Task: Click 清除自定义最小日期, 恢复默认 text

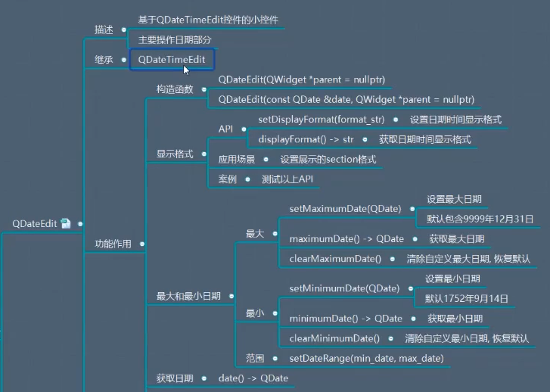Action: pyautogui.click(x=467, y=339)
